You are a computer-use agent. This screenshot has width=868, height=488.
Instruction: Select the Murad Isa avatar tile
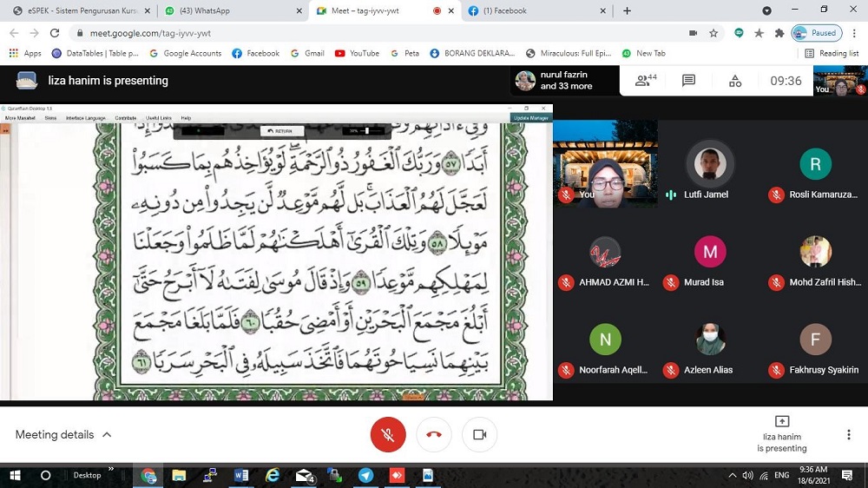[x=710, y=252]
